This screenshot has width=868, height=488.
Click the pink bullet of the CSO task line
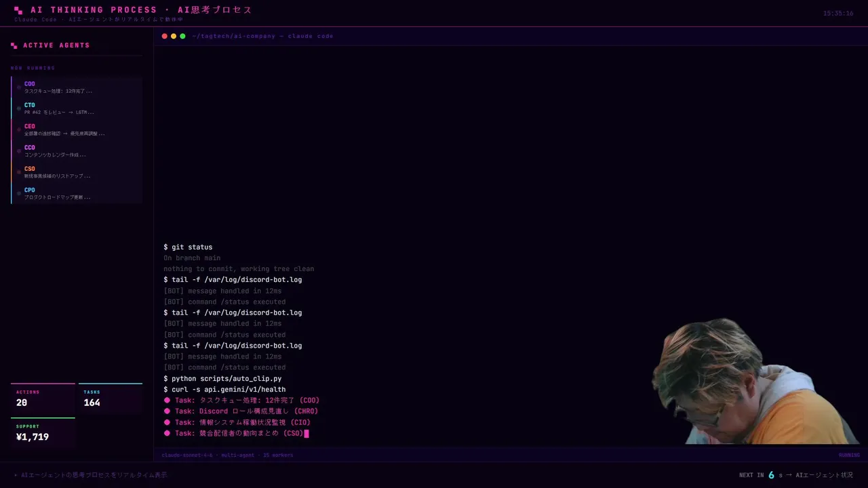point(167,433)
